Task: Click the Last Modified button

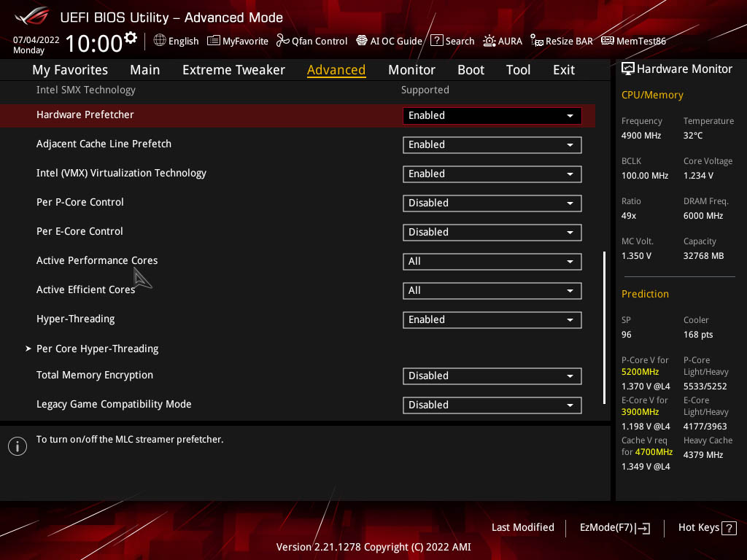Action: pos(522,528)
